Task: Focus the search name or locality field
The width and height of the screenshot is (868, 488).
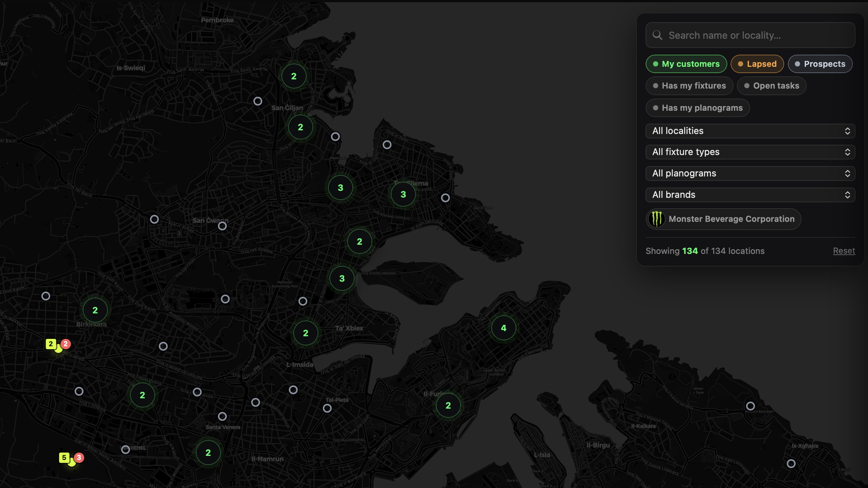Action: [x=750, y=35]
